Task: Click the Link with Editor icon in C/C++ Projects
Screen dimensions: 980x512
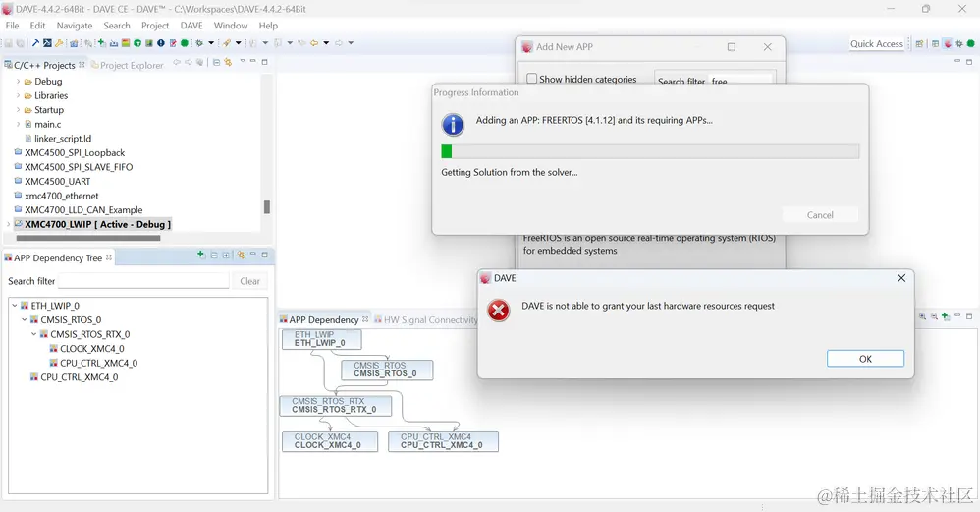Action: click(x=228, y=62)
